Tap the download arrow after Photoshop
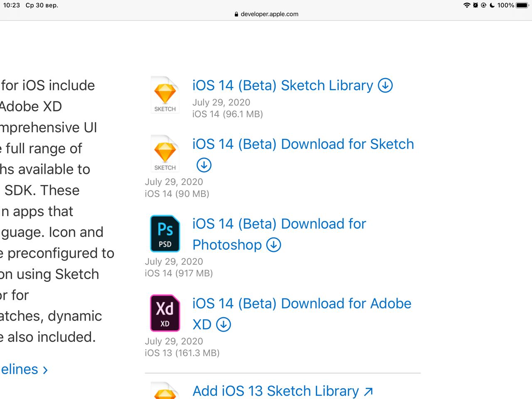The width and height of the screenshot is (532, 399). 273,245
